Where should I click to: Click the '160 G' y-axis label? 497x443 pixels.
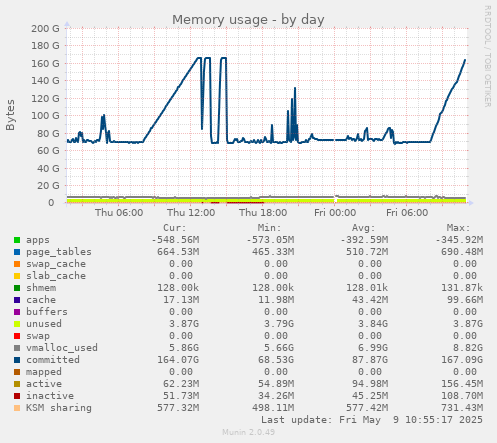tap(45, 63)
